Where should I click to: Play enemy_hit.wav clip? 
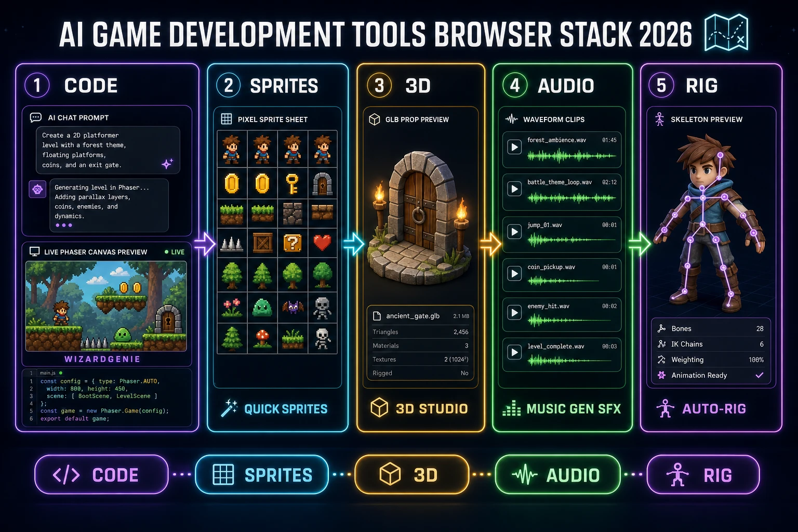[x=514, y=313]
